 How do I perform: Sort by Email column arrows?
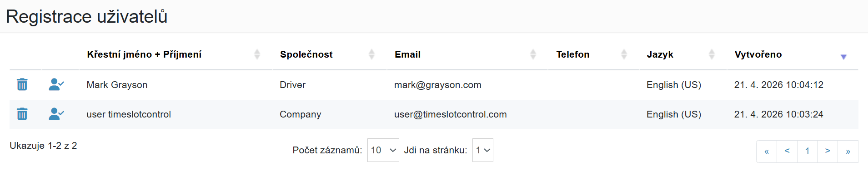pyautogui.click(x=533, y=54)
